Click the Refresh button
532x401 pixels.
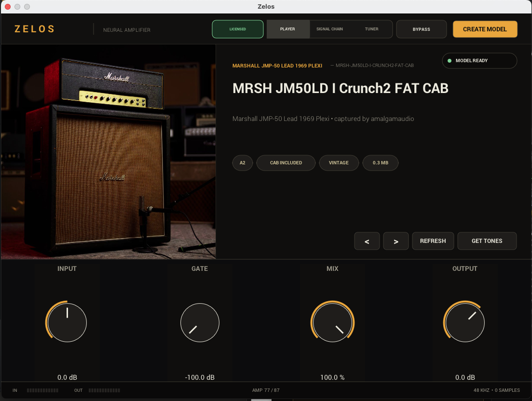433,241
